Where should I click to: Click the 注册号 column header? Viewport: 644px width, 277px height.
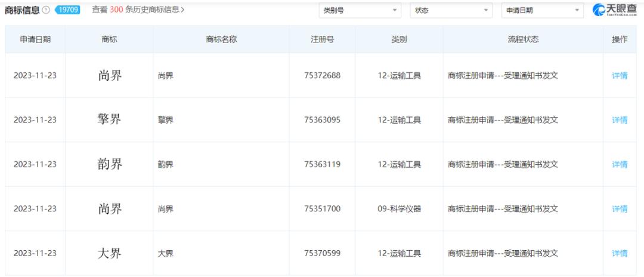click(x=322, y=39)
